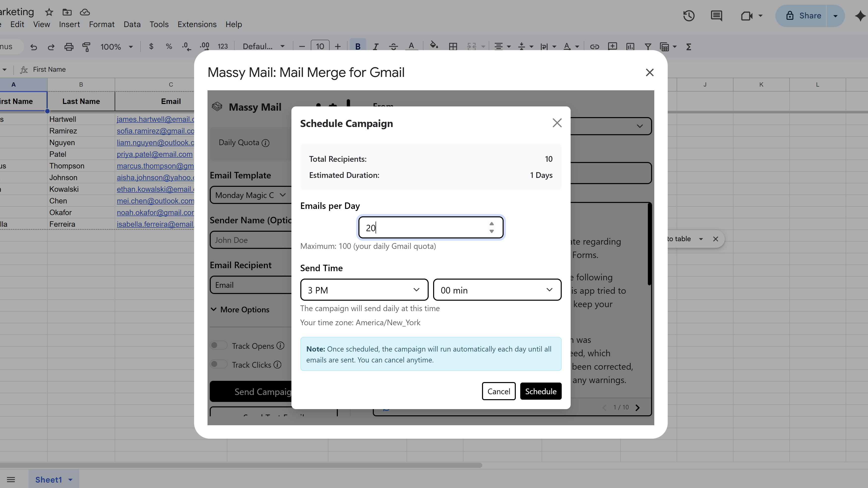The height and width of the screenshot is (488, 868).
Task: Open the 00 min minutes dropdown
Action: click(x=497, y=290)
